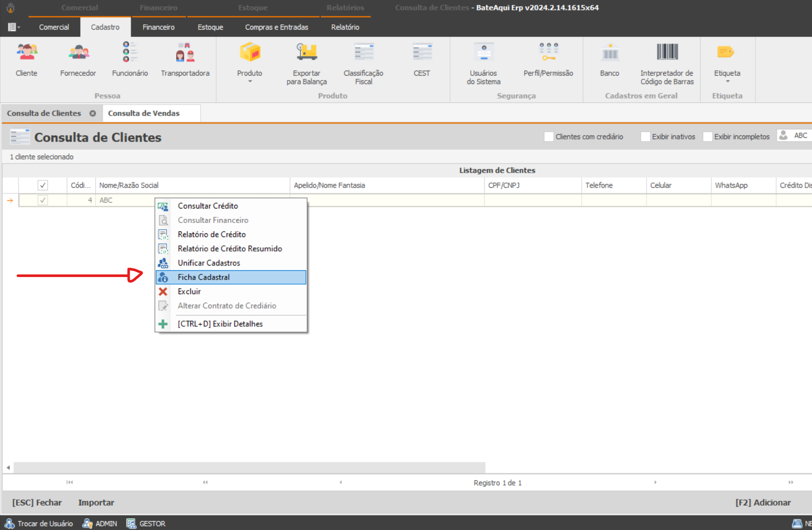Select Consultar Crédito menu item

(231, 206)
